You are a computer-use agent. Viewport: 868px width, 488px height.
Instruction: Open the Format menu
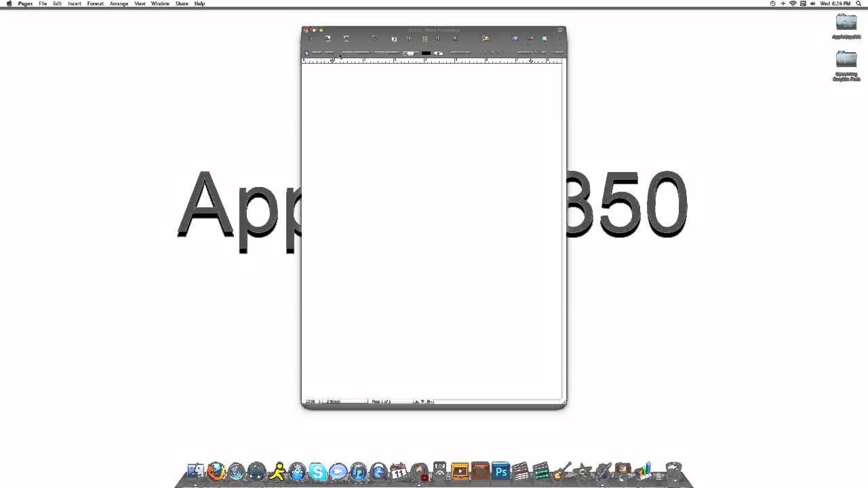(x=95, y=3)
